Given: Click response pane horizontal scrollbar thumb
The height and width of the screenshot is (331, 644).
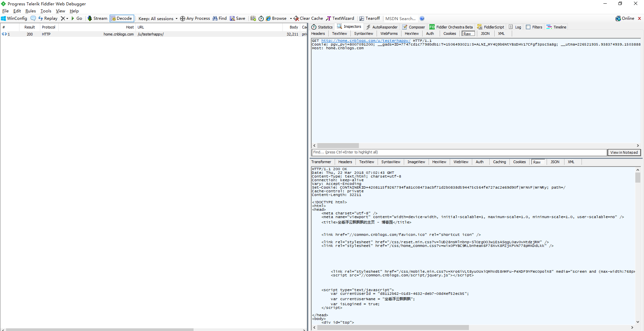Looking at the screenshot, I should point(393,327).
